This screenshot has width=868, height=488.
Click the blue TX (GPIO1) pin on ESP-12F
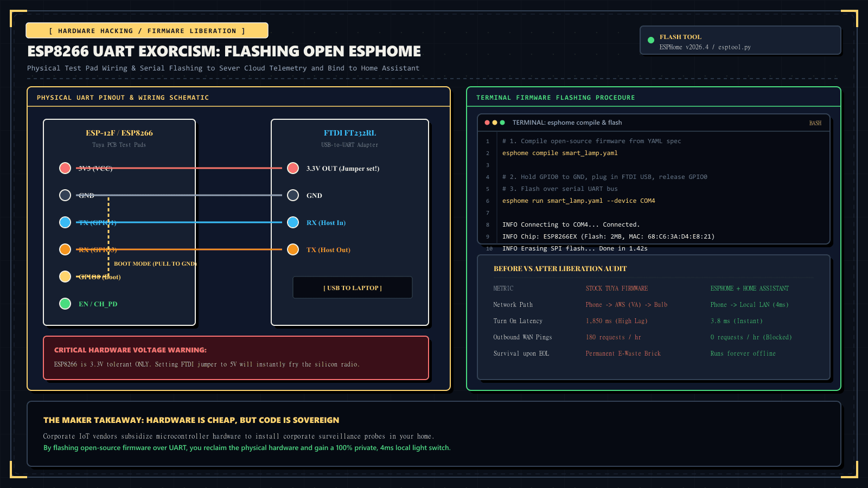point(65,222)
